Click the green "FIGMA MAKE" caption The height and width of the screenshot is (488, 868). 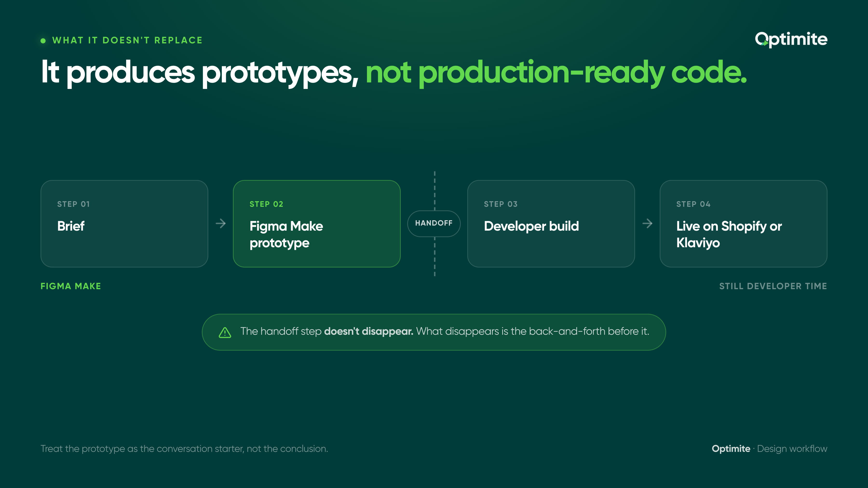71,286
